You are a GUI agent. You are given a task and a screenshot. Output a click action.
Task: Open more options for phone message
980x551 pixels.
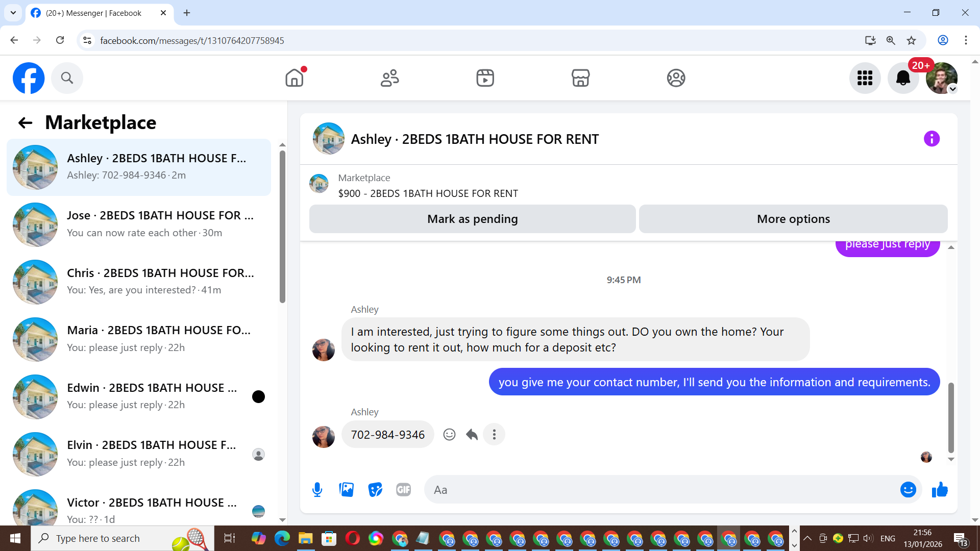(x=494, y=435)
